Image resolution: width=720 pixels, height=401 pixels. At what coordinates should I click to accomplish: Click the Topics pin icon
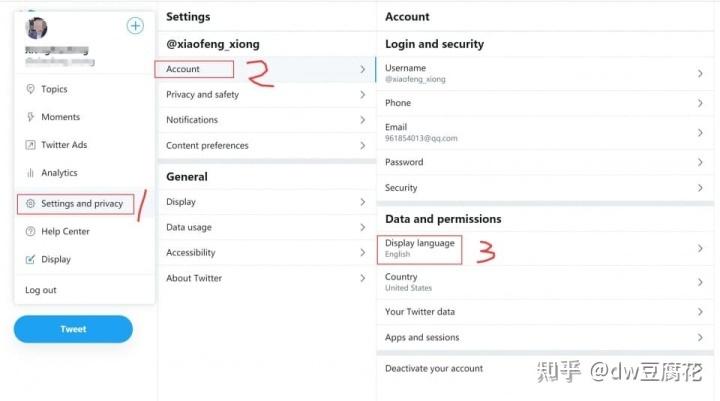coord(30,89)
